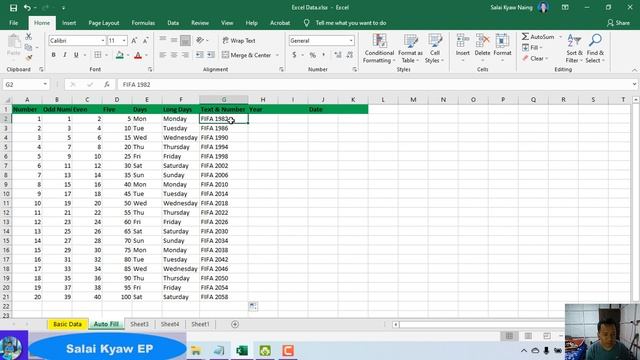Select Middle Align vertical alignment
This screenshot has height=360, width=640.
174,40
